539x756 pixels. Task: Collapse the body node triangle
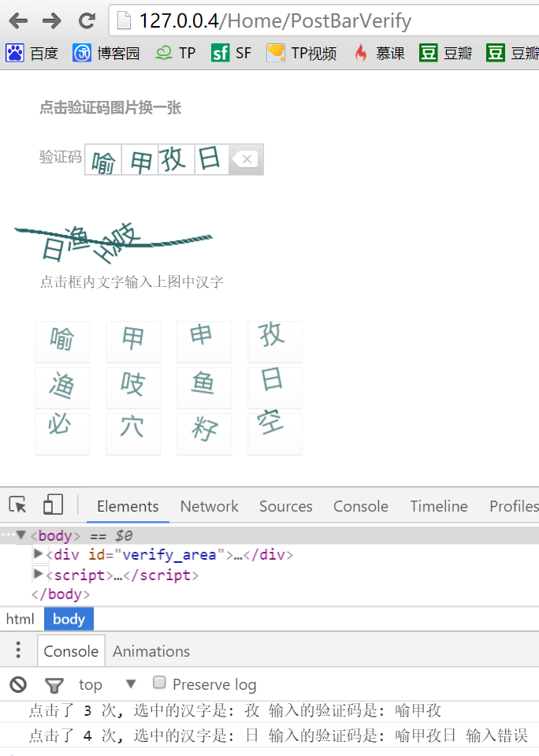(x=20, y=535)
